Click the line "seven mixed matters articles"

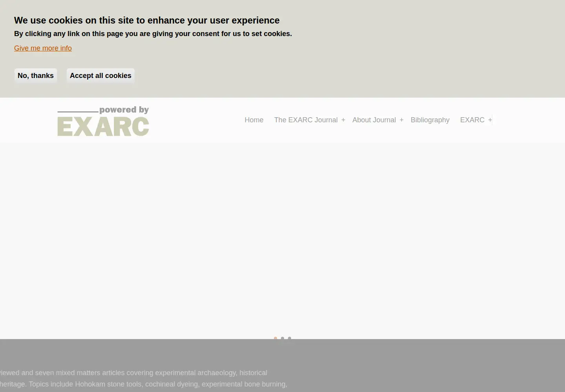(133, 373)
